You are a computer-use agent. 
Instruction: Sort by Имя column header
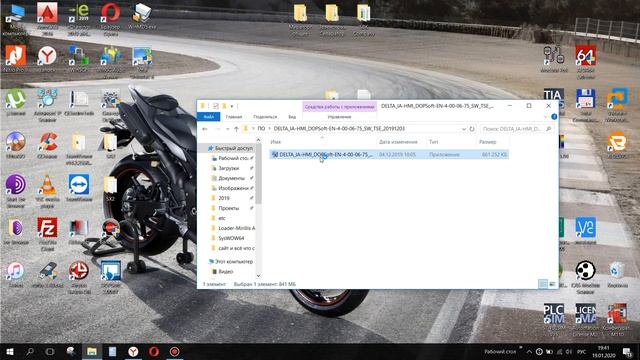322,142
